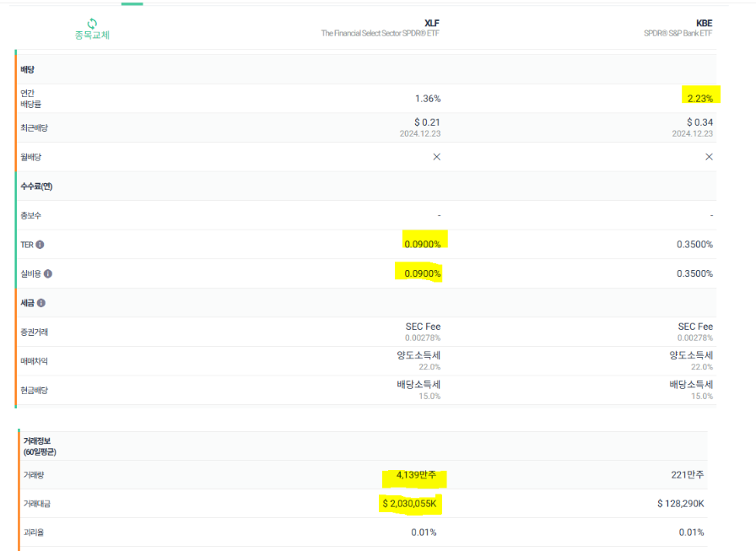Click the active green tab indicator at top
Screen dimensions: 756x551
132,4
